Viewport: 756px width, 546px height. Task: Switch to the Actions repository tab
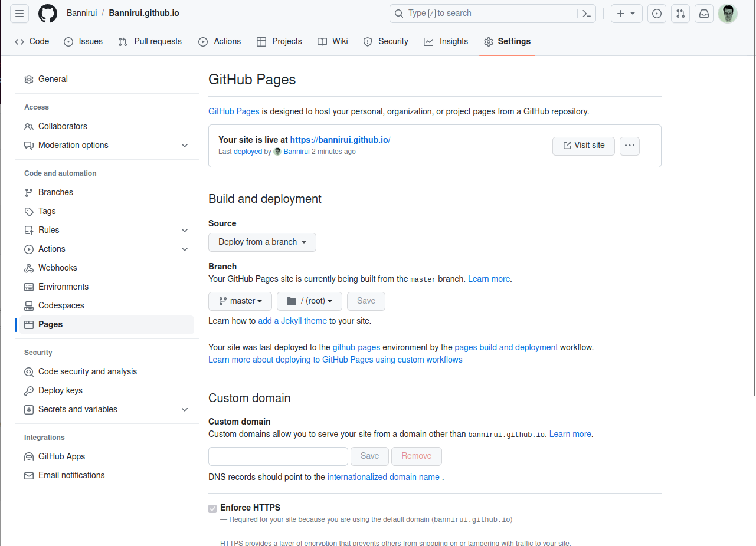pos(220,41)
